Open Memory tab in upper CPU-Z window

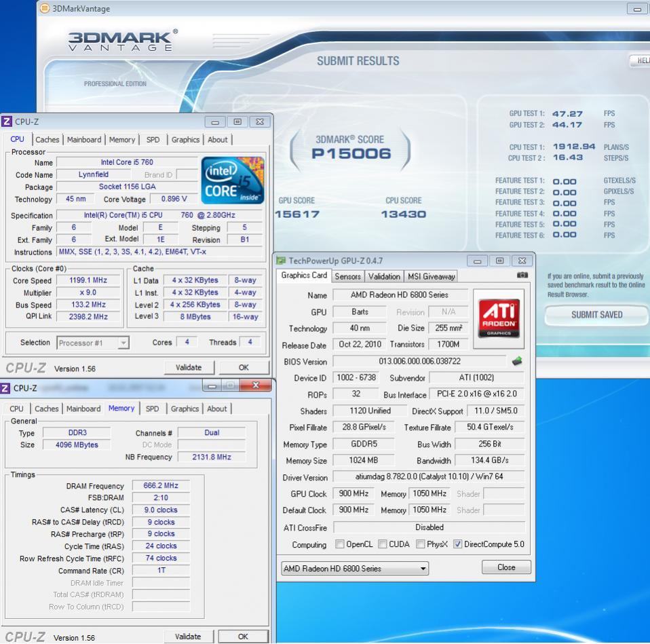coord(122,140)
